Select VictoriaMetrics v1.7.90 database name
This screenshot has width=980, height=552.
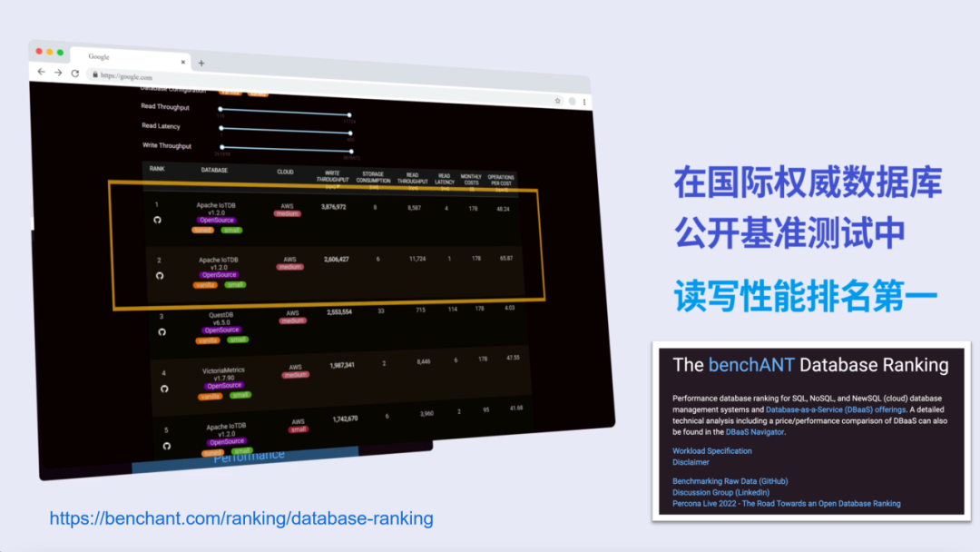[223, 374]
